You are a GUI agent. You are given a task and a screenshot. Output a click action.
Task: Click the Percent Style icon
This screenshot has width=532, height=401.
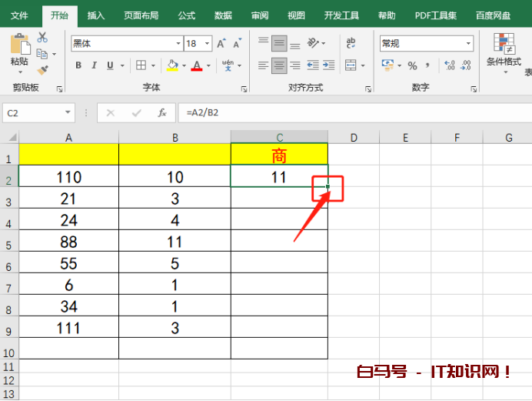point(412,65)
